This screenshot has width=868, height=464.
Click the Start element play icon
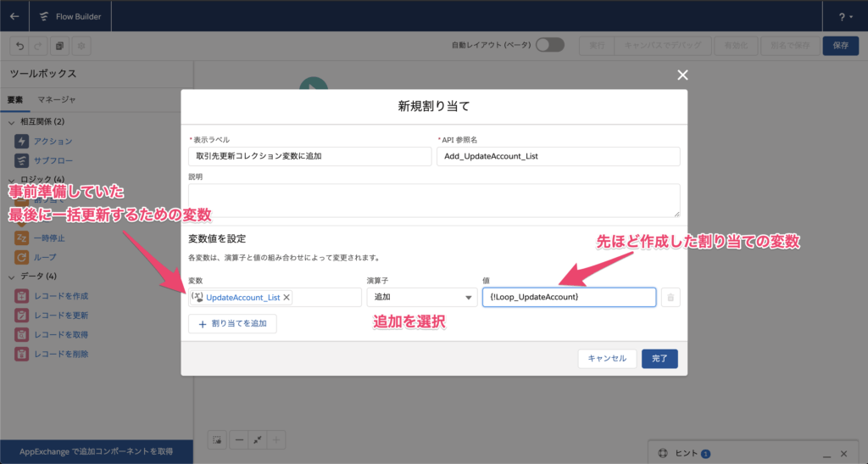click(314, 84)
